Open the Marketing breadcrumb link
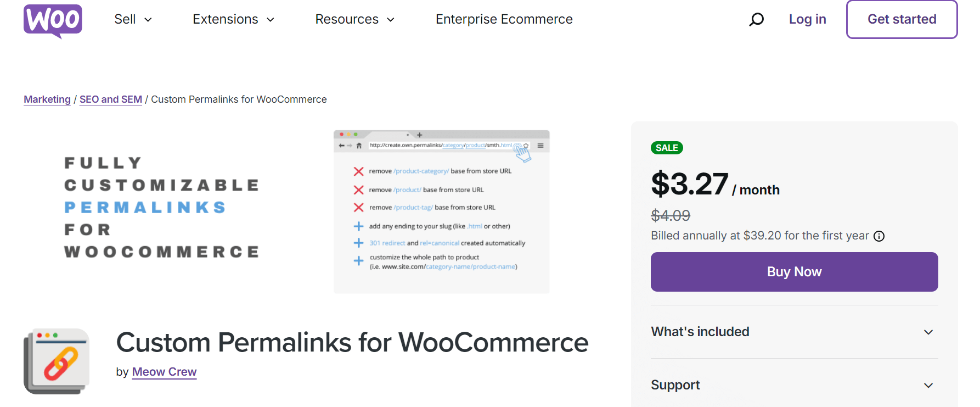This screenshot has height=407, width=980. point(47,99)
